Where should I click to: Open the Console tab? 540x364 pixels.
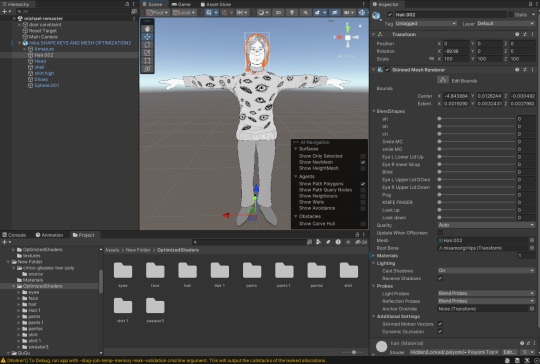tap(14, 235)
